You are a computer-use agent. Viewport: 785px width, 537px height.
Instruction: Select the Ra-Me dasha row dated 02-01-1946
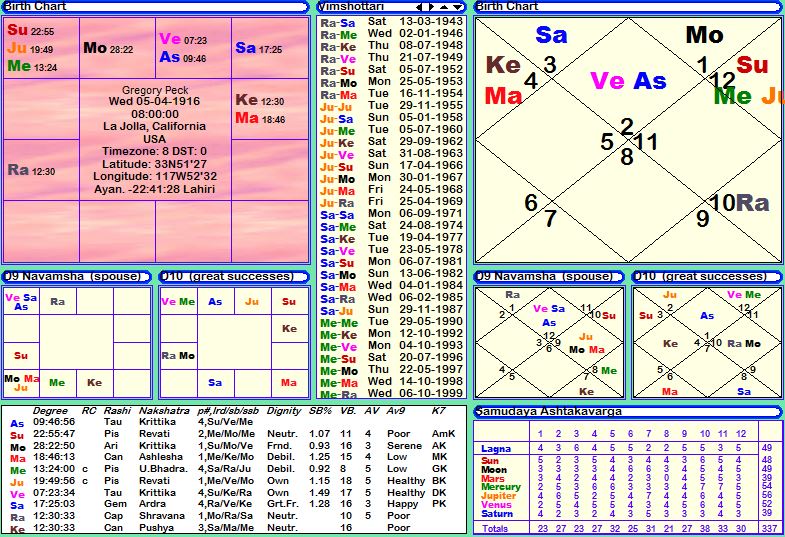(x=391, y=34)
